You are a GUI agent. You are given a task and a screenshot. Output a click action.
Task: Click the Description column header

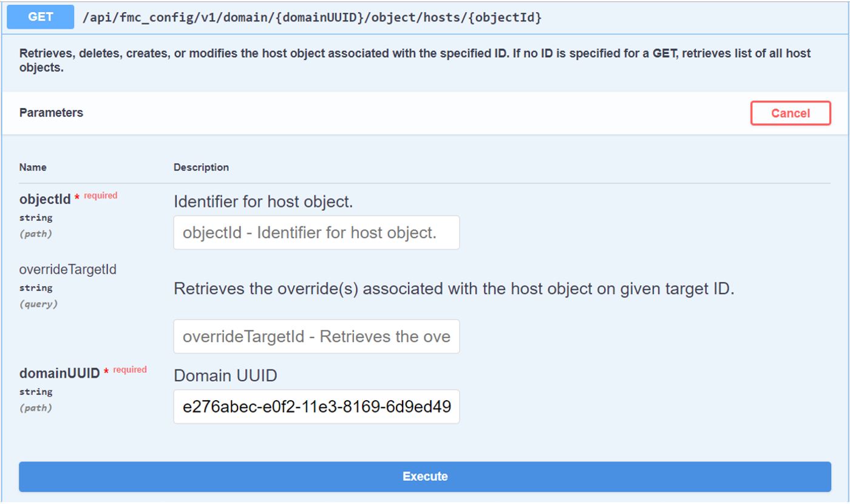(x=195, y=167)
